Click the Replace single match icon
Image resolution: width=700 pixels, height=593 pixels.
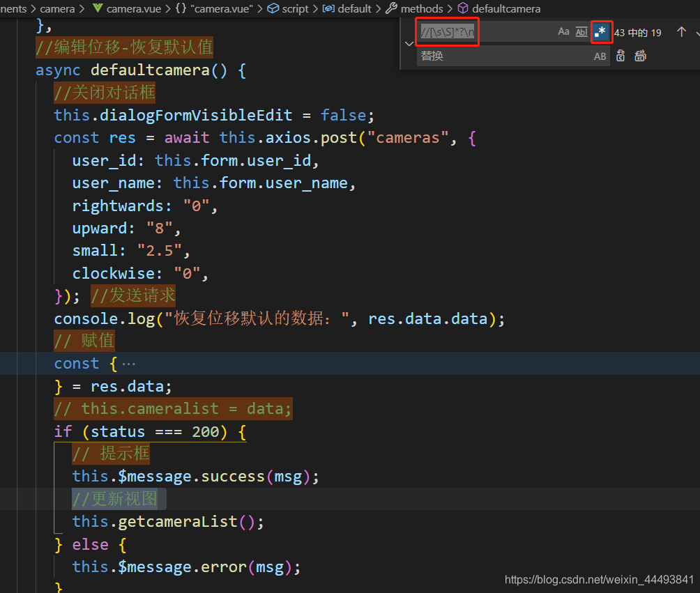tap(621, 56)
